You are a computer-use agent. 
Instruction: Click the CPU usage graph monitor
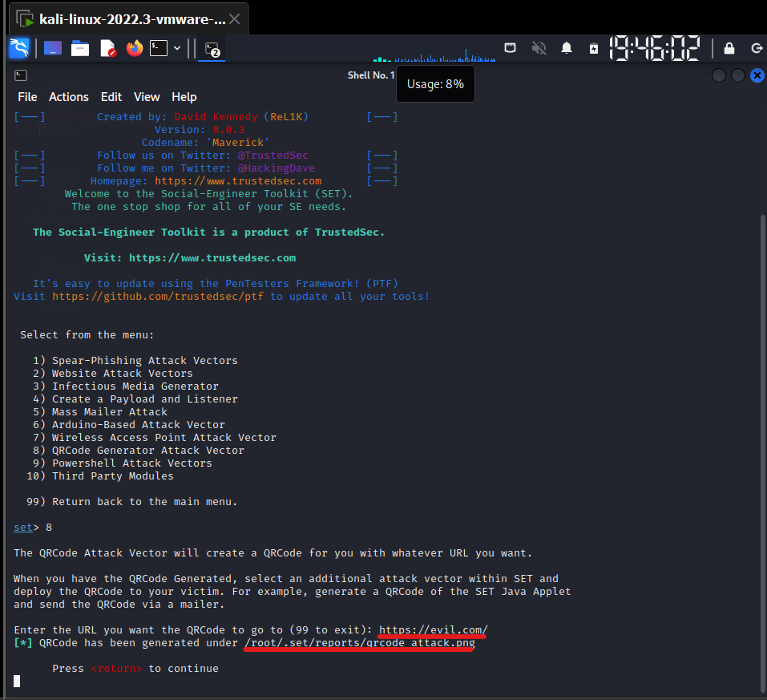pyautogui.click(x=433, y=56)
